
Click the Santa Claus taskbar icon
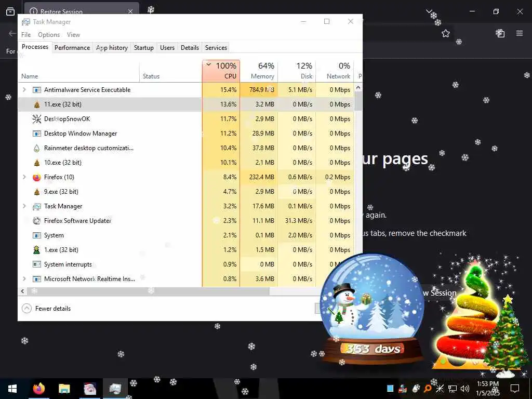point(90,389)
